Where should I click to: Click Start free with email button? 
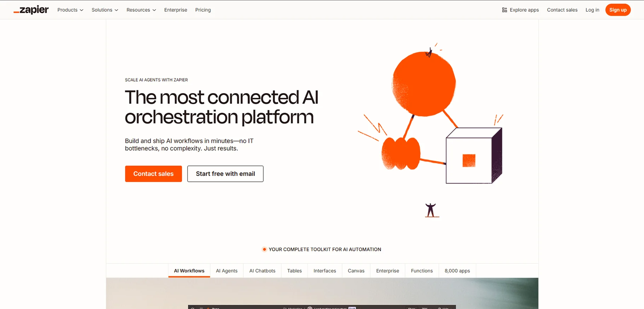tap(225, 174)
